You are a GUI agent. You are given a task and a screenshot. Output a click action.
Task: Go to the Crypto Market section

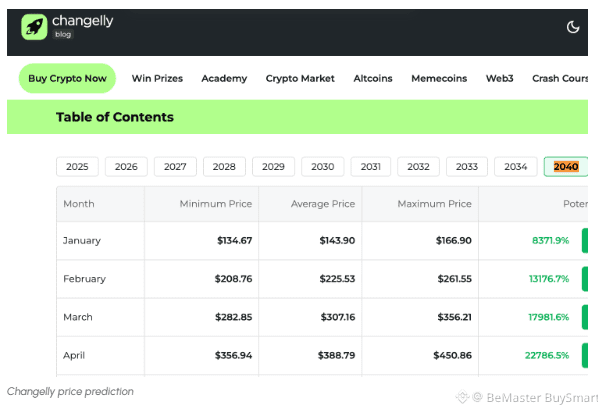(x=300, y=78)
